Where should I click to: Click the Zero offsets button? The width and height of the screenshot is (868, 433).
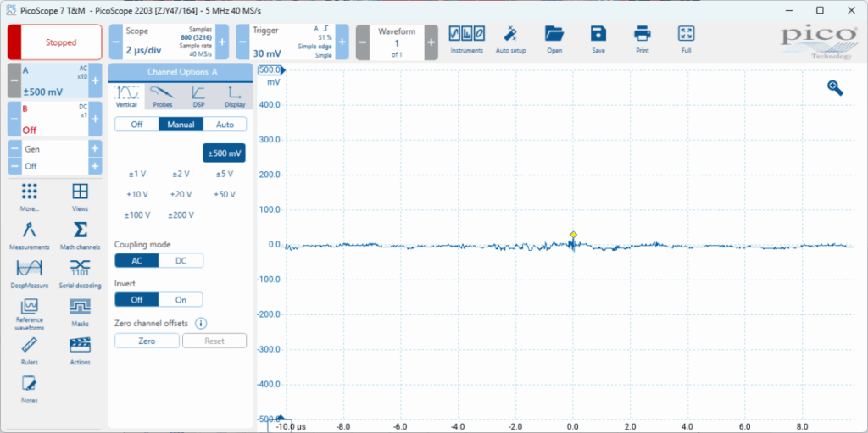pyautogui.click(x=147, y=341)
